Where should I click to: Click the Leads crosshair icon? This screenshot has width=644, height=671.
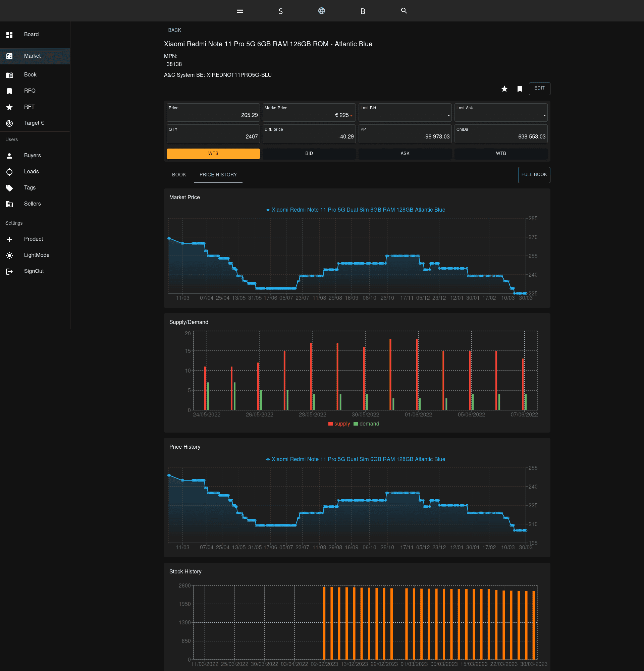10,172
